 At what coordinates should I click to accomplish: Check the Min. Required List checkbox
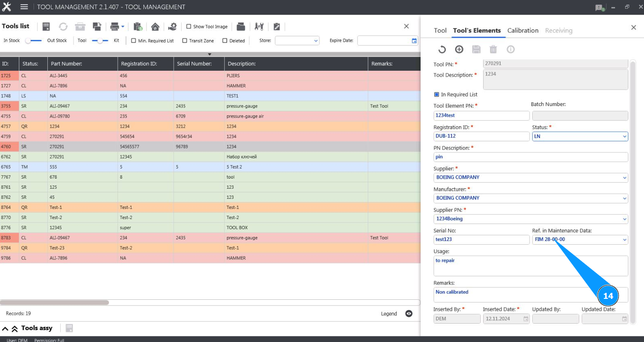133,41
